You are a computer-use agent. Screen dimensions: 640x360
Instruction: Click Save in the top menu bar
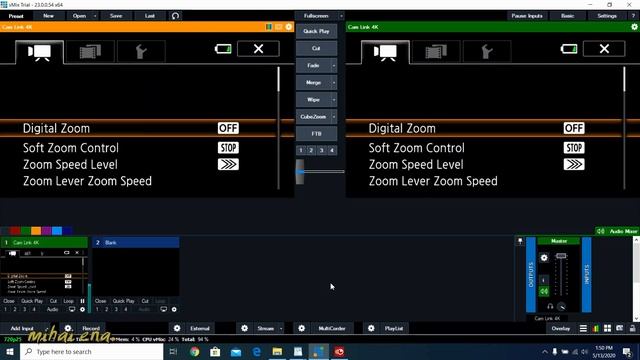116,16
